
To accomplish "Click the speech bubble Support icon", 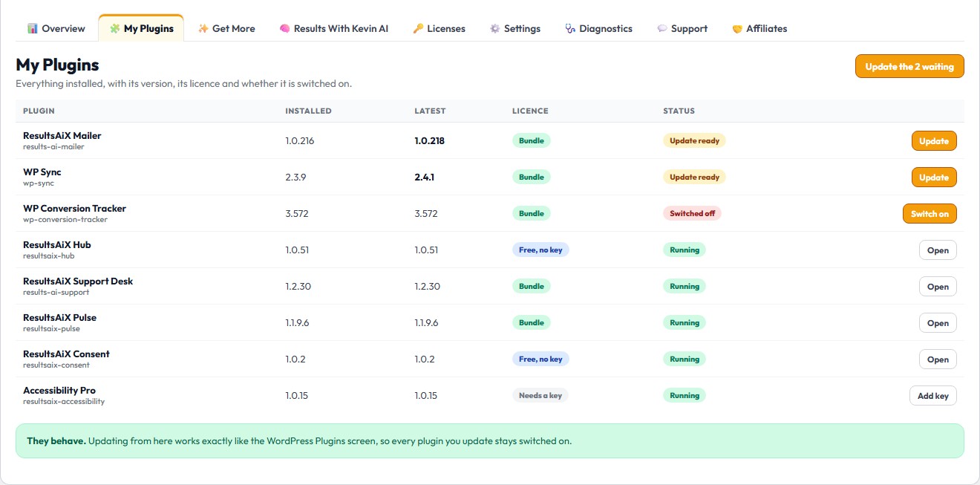I will pyautogui.click(x=662, y=28).
